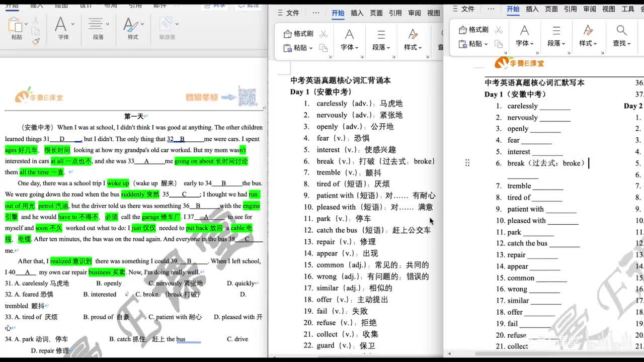Click the highlighted 'woke up' in the left document
The image size is (644, 362).
click(x=118, y=184)
